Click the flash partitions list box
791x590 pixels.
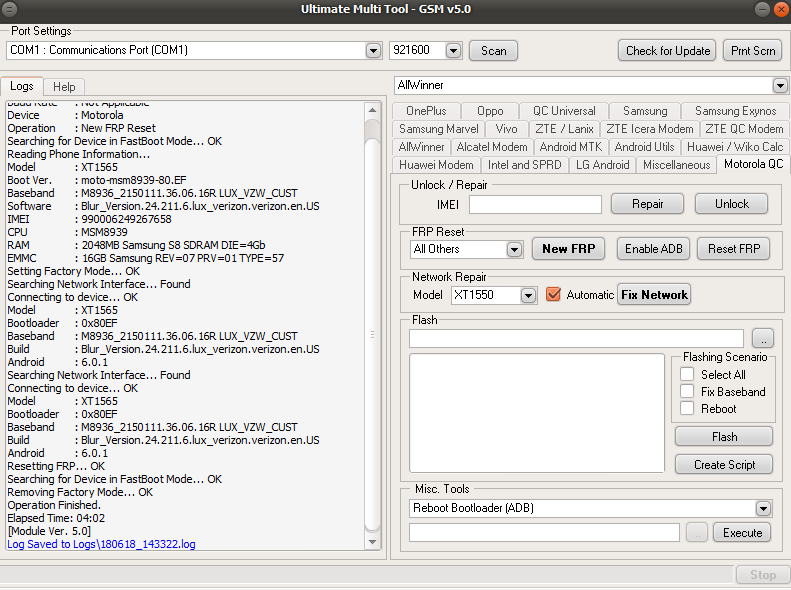[x=537, y=413]
